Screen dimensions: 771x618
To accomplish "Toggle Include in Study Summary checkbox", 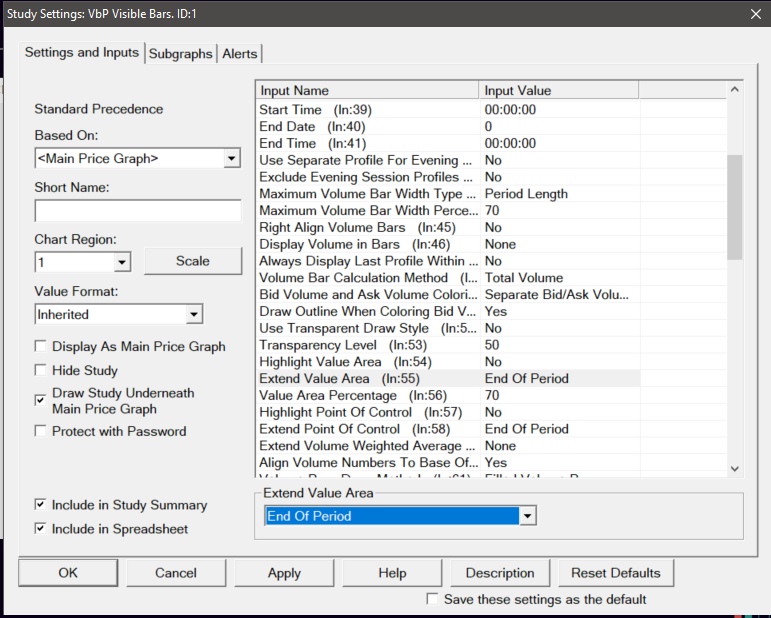I will [x=40, y=505].
